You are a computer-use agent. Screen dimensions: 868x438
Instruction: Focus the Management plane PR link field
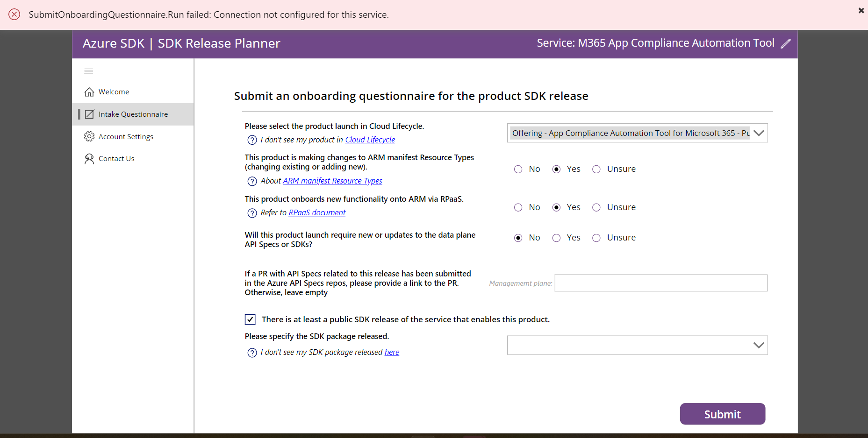(660, 283)
